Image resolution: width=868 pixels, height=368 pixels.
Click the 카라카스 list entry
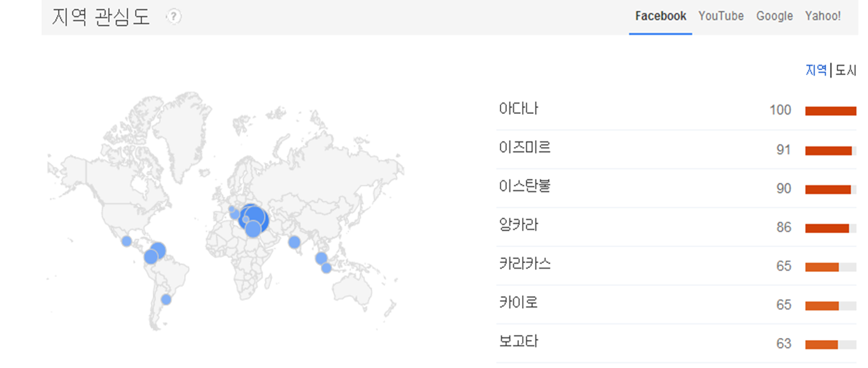coord(525,265)
